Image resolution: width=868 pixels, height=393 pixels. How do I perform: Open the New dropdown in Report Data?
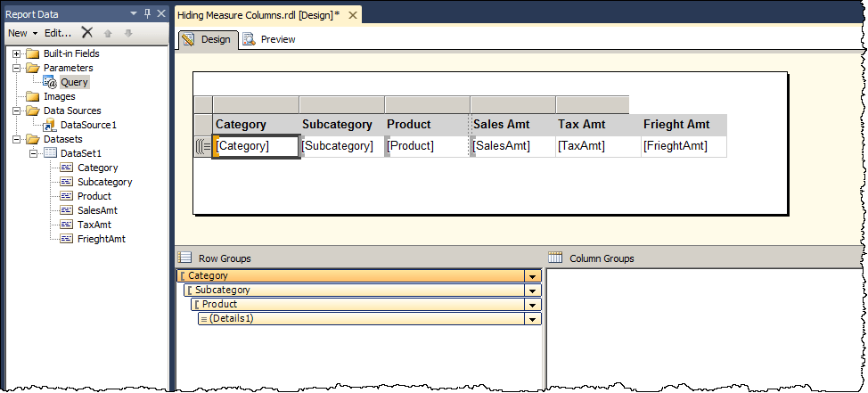tap(22, 33)
